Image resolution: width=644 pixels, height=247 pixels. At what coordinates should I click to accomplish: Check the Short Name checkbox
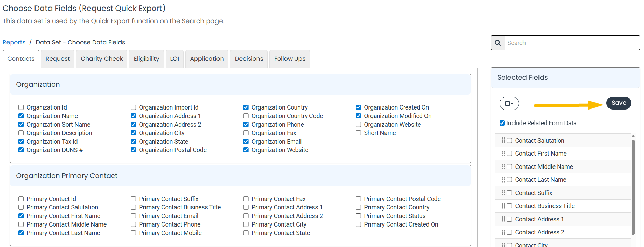(359, 133)
